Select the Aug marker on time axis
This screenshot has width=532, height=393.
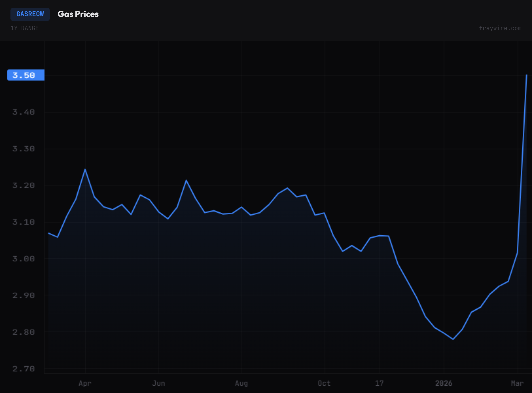[x=241, y=383]
